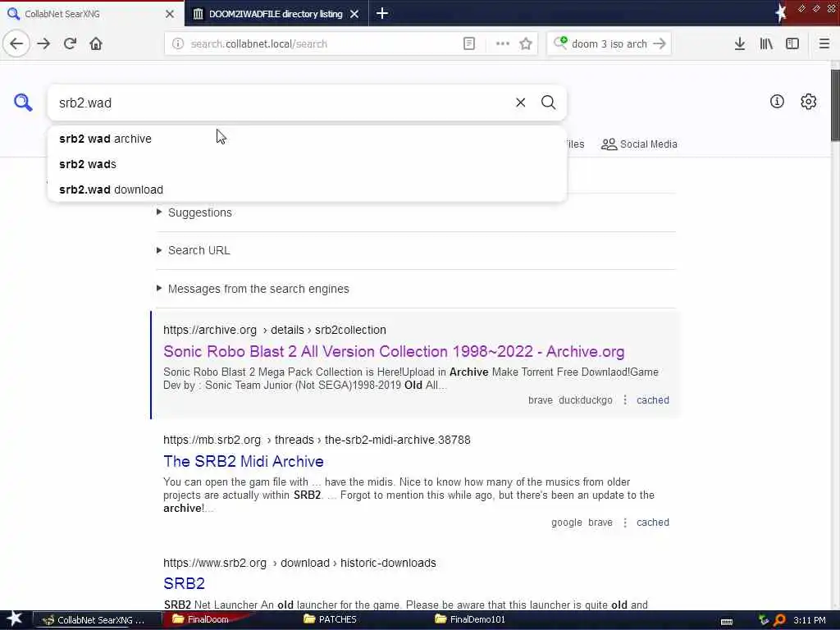Focus the 'doom 3 iso arch' search box

(x=609, y=44)
